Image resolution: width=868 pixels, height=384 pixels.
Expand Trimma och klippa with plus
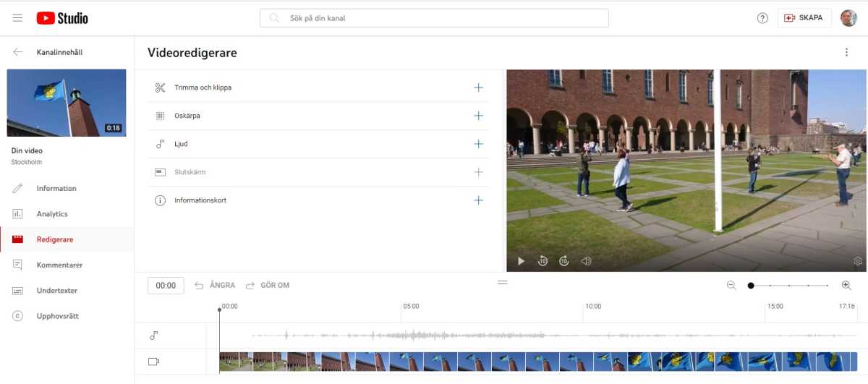tap(478, 88)
